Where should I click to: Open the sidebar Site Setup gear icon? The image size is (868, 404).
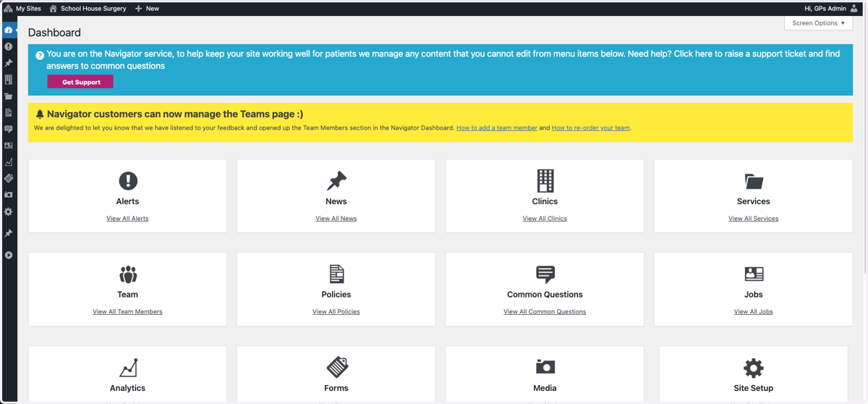click(9, 212)
